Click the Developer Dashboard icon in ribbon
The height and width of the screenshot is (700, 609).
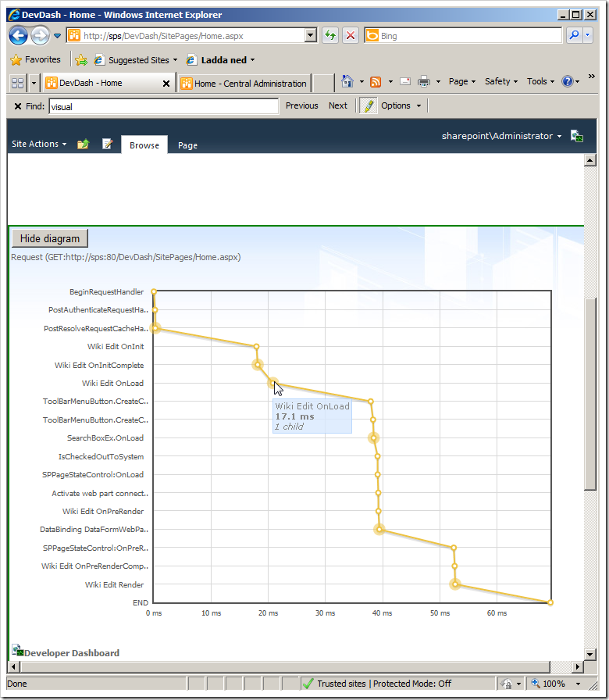[x=577, y=136]
